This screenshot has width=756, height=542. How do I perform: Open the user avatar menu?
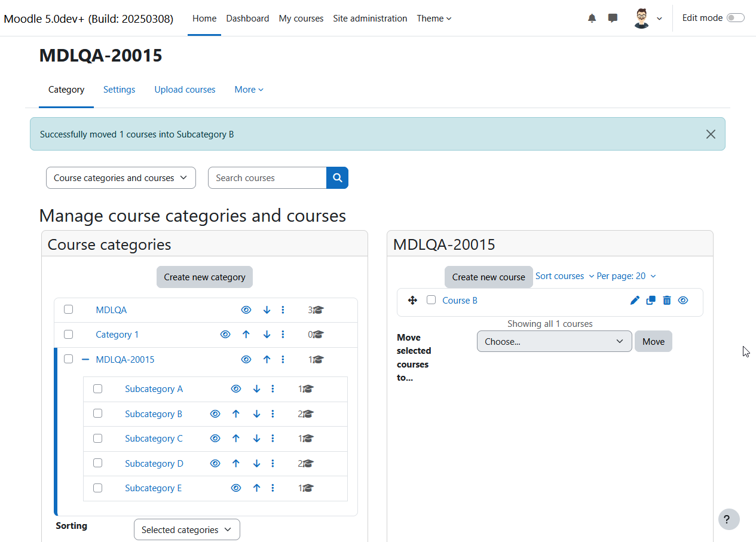pyautogui.click(x=648, y=19)
